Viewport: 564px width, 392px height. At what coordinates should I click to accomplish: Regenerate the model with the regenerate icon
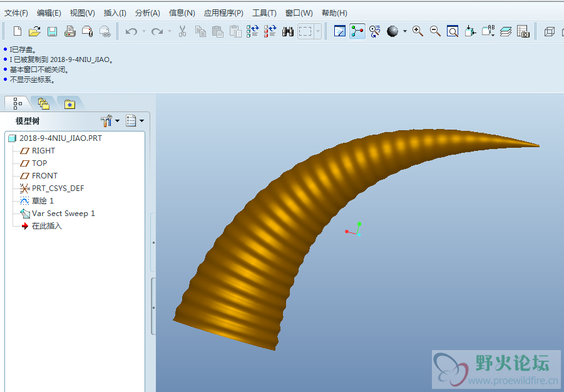252,31
